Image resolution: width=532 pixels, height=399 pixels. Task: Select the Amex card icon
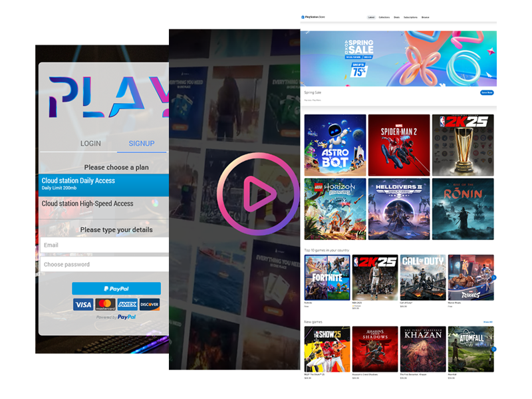tap(127, 305)
